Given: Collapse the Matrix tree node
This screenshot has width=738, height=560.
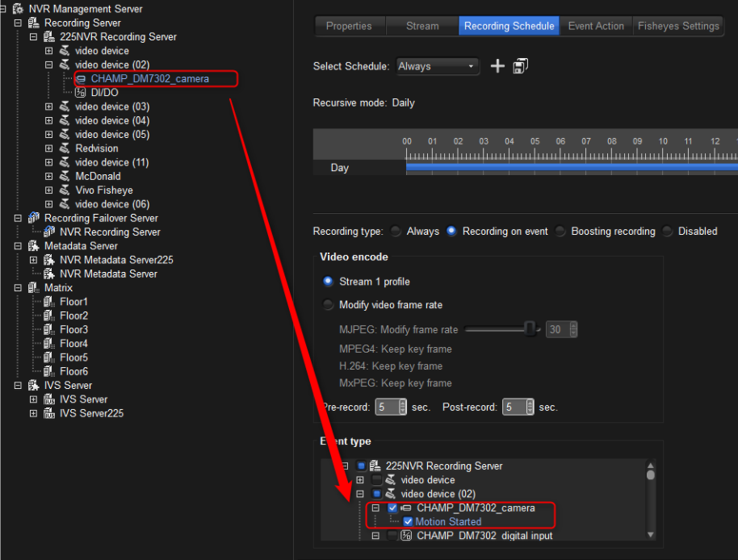Looking at the screenshot, I should [18, 288].
